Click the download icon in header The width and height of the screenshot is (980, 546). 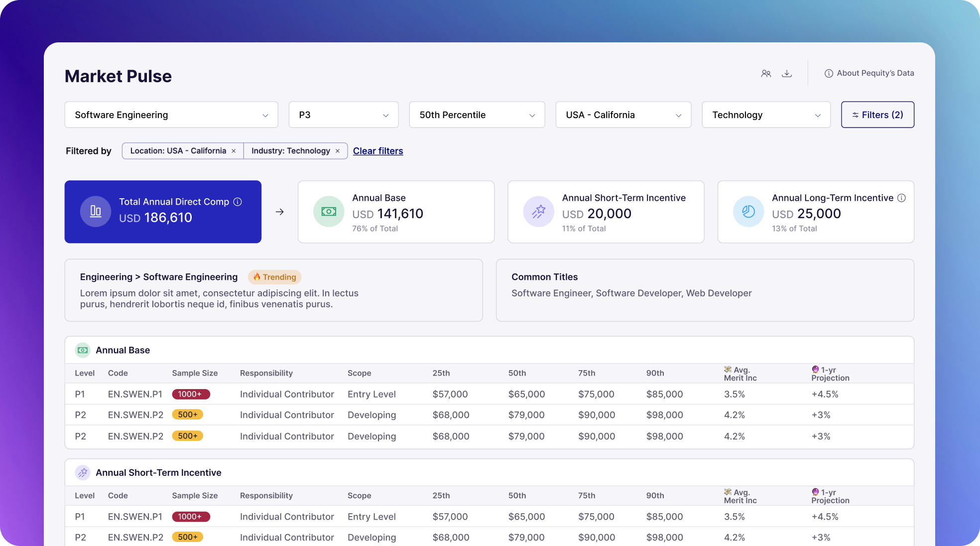pos(787,74)
